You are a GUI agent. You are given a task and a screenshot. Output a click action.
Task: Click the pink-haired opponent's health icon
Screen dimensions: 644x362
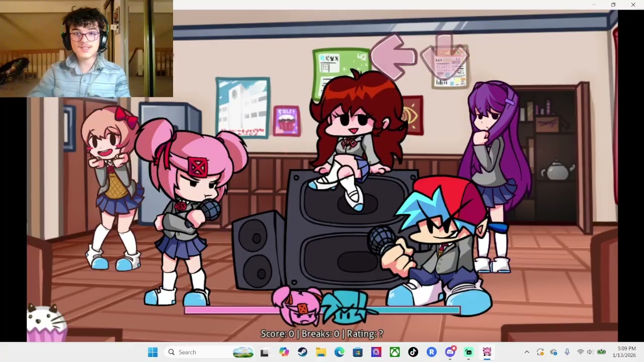(x=298, y=306)
